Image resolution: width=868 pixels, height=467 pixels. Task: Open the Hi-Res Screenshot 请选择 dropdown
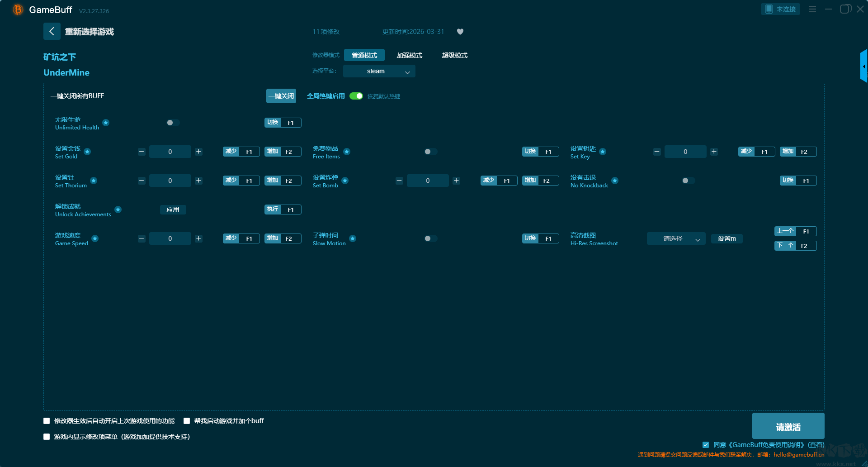[675, 238]
